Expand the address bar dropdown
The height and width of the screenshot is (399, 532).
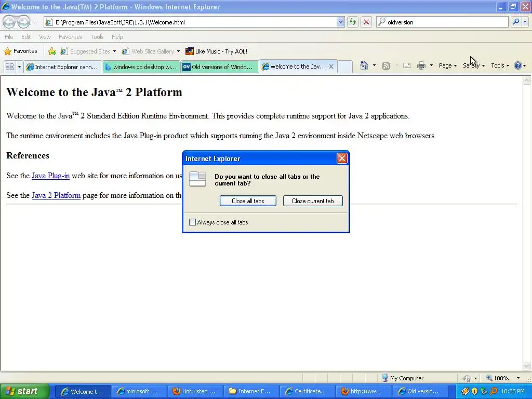pyautogui.click(x=340, y=22)
